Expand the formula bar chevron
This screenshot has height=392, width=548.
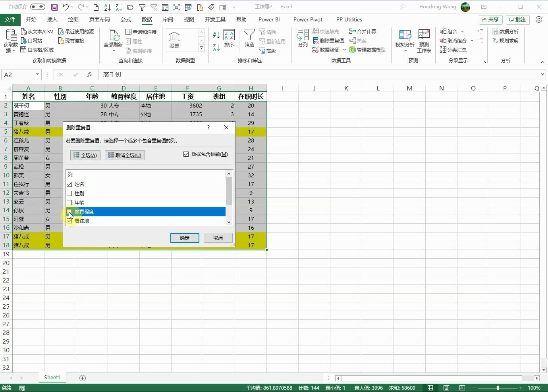pos(542,75)
